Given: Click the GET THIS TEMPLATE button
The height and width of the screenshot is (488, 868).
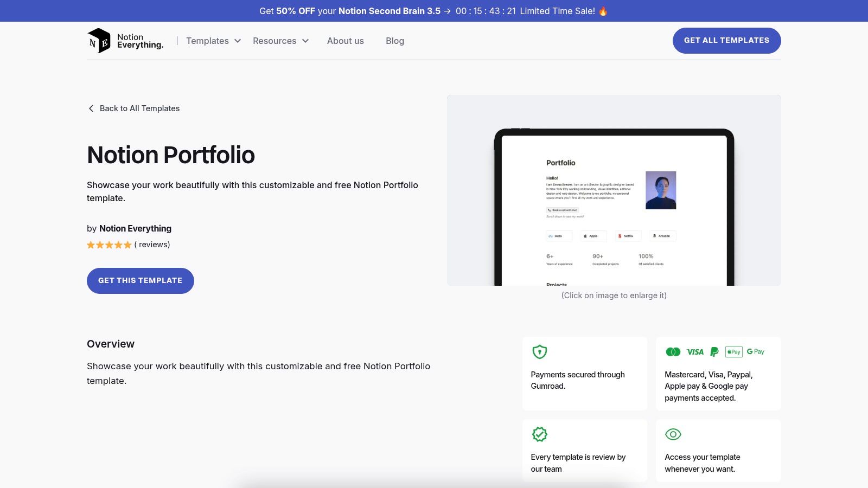Looking at the screenshot, I should 141,281.
